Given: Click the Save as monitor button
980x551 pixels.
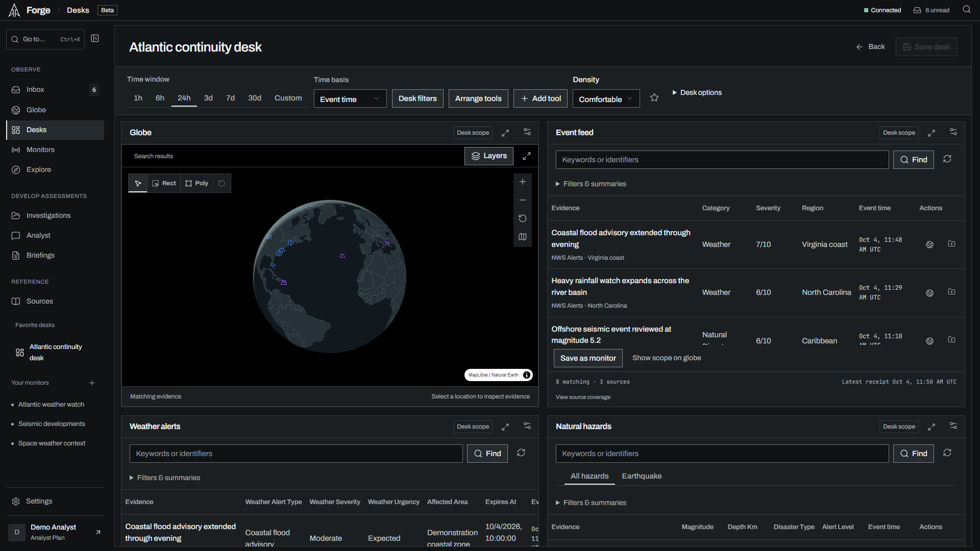Looking at the screenshot, I should (x=588, y=358).
